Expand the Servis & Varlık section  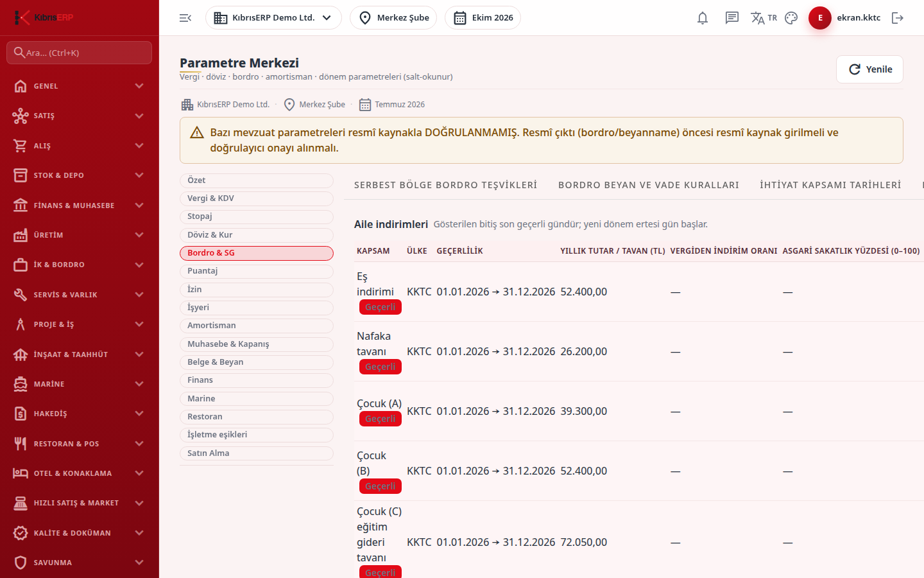(80, 295)
